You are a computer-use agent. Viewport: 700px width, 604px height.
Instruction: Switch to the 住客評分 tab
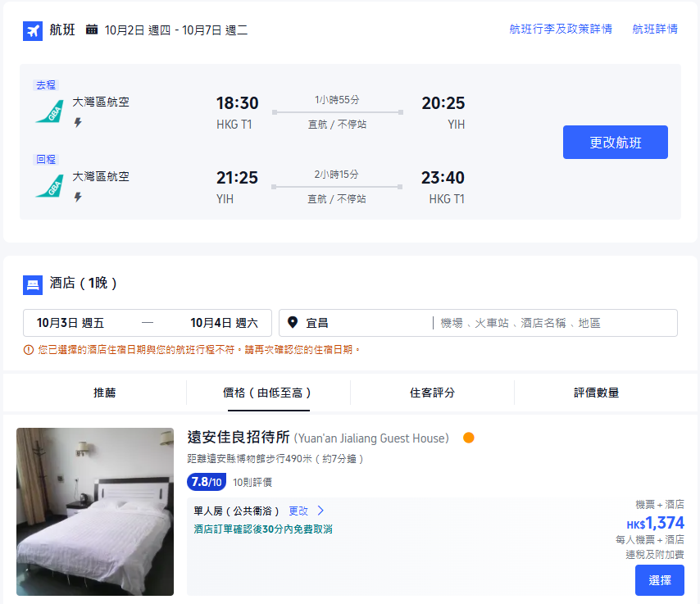pos(433,394)
